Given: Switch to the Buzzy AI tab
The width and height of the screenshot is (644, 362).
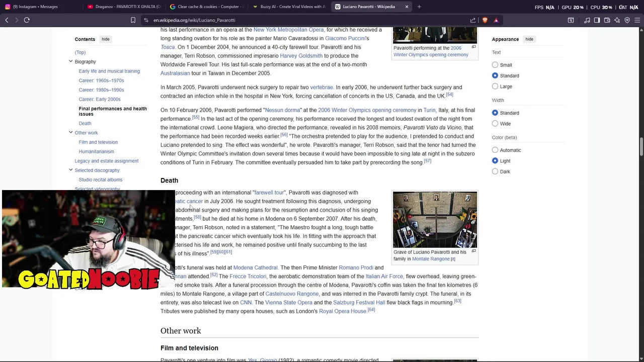Looking at the screenshot, I should click(289, 7).
